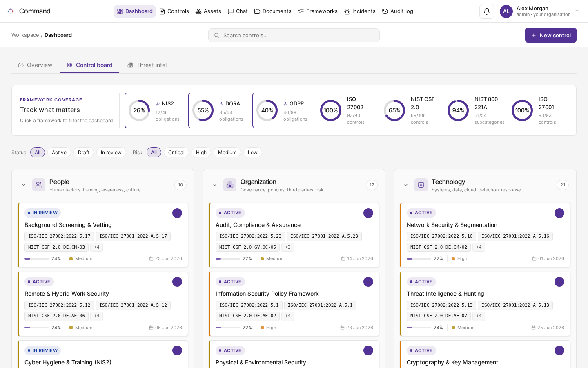
Task: Filter status by Draft
Action: click(x=84, y=153)
